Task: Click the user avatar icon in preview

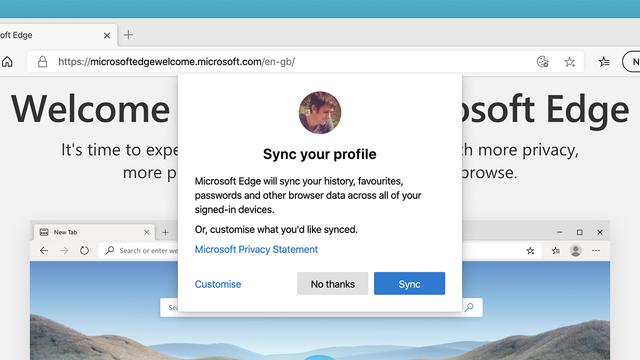Action: pyautogui.click(x=576, y=251)
